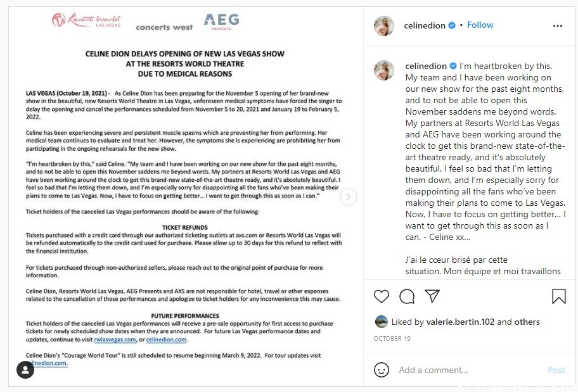Click the tagged people icon on photo
Screen dimensions: 578x392
[25, 370]
